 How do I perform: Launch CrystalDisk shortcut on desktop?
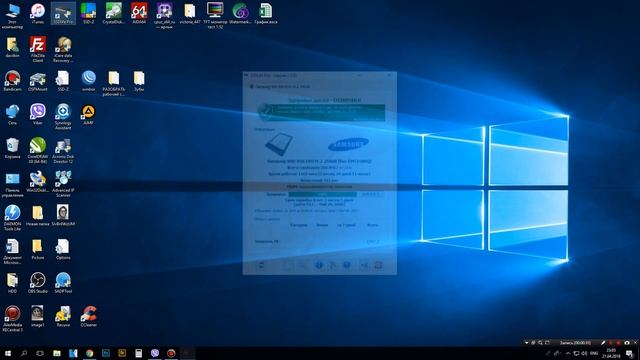114,13
